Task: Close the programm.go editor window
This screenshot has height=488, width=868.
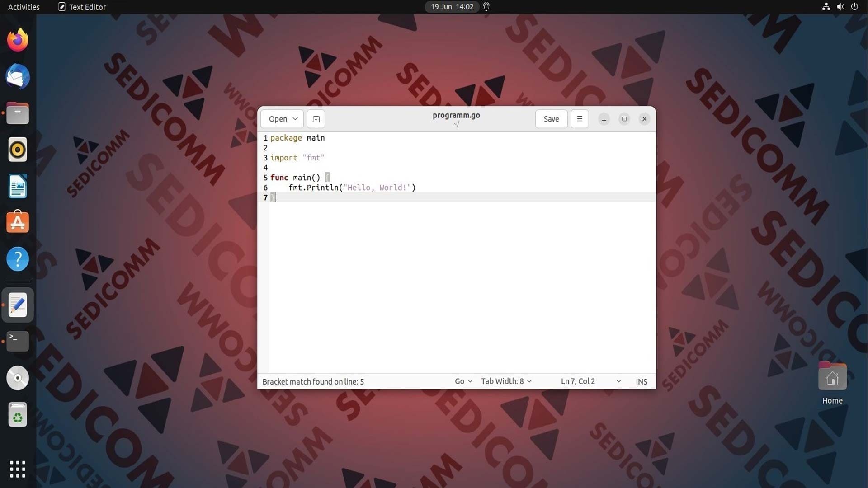Action: click(645, 119)
